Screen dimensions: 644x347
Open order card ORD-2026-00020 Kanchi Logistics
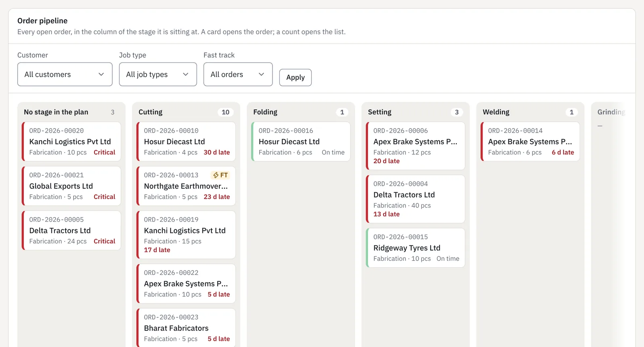click(71, 141)
